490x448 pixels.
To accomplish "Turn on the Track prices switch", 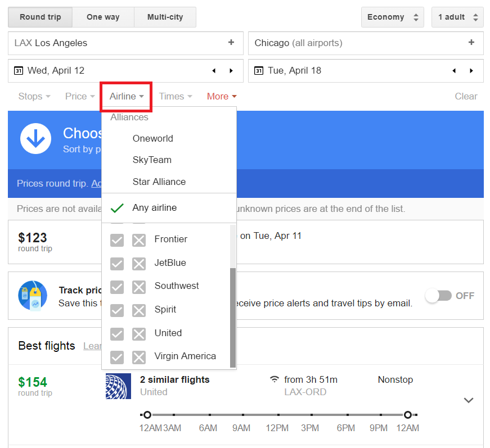I will (439, 295).
